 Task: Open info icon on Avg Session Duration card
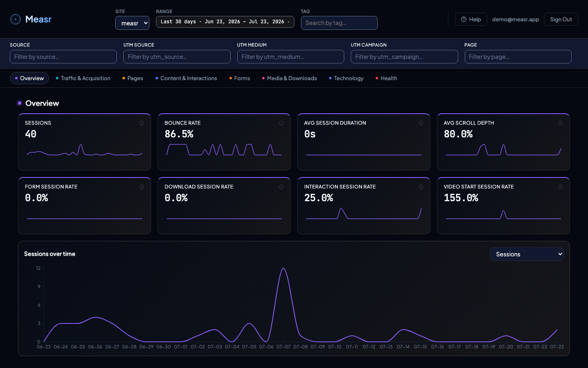421,123
